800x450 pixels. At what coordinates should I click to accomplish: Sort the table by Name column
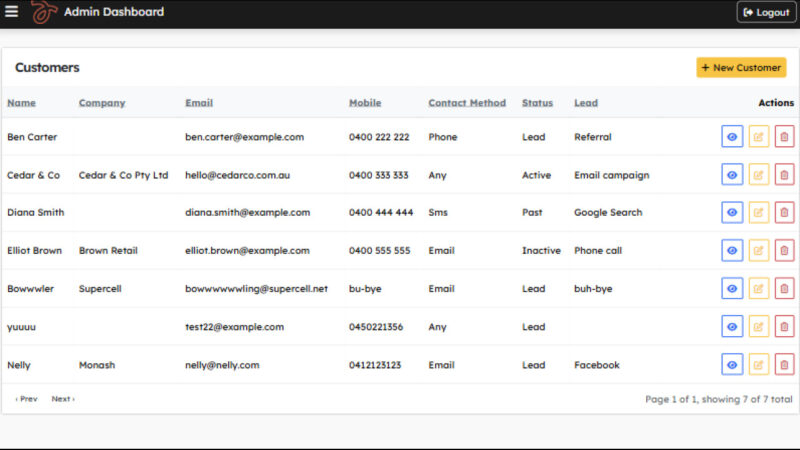(21, 103)
